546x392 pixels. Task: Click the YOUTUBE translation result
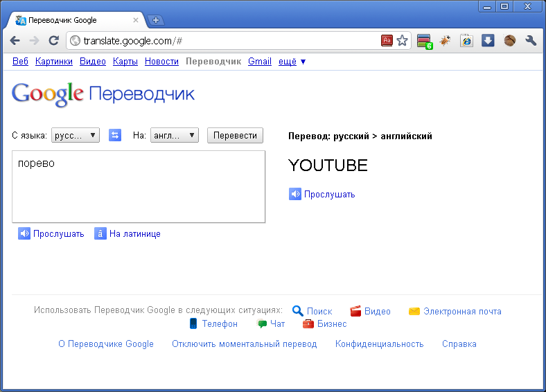tap(328, 166)
